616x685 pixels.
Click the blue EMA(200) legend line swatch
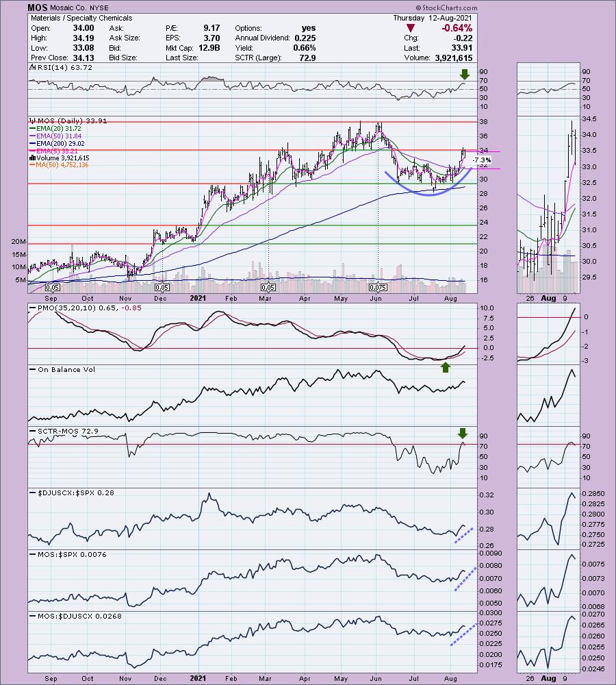[33, 144]
